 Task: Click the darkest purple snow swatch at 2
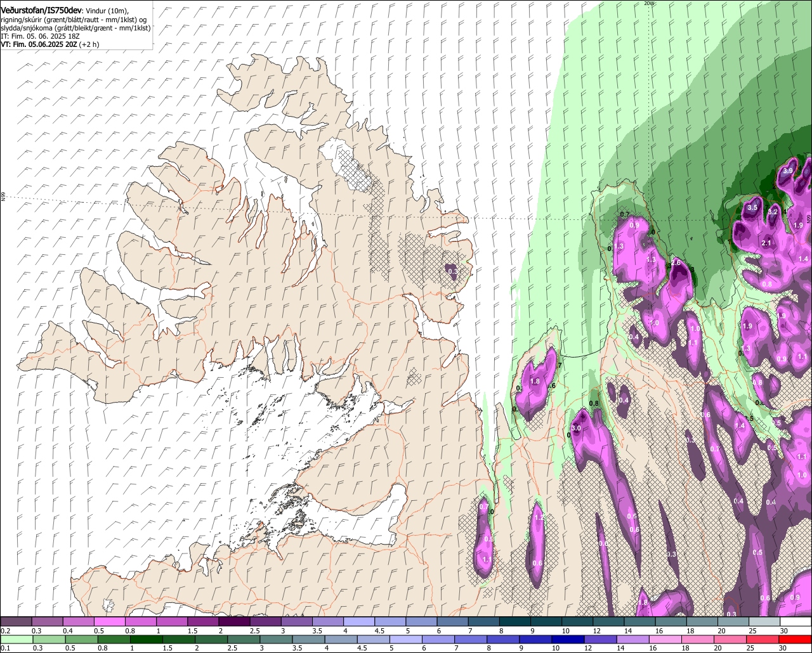click(234, 621)
